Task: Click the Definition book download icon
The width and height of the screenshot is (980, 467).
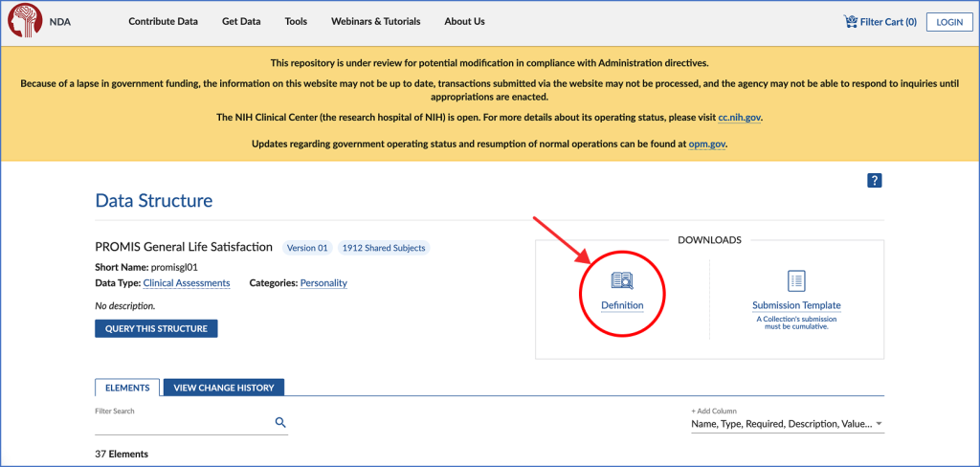Action: [622, 280]
